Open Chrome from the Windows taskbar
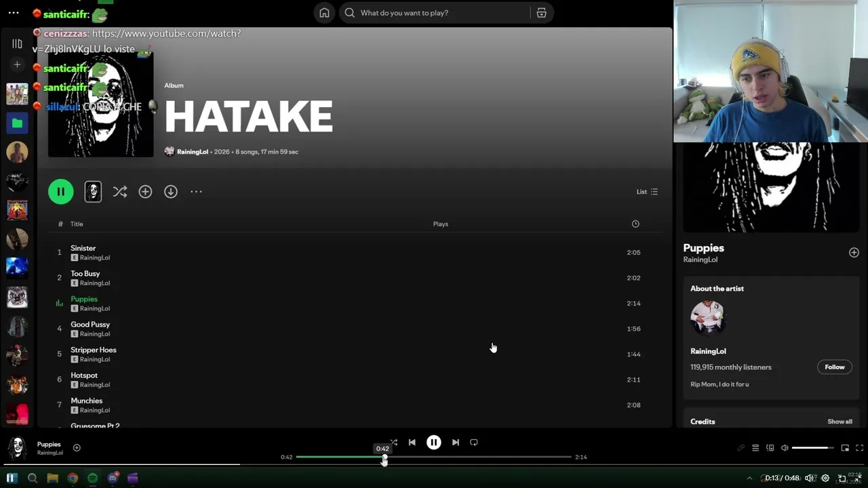The image size is (868, 488). click(x=73, y=479)
